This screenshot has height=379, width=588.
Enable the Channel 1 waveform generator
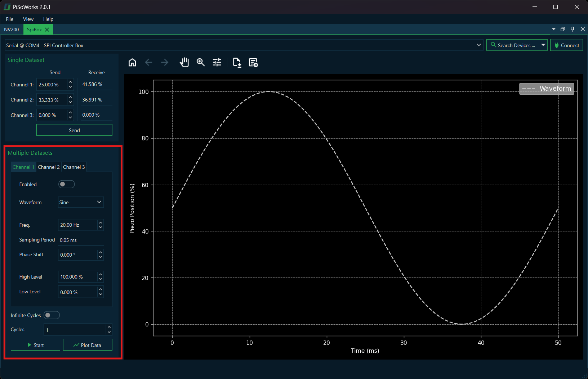tap(66, 184)
